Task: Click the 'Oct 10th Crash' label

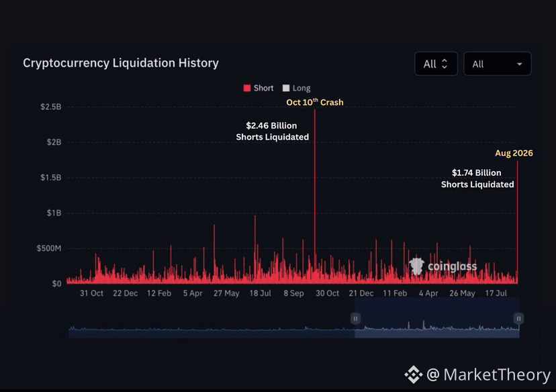Action: (x=315, y=102)
